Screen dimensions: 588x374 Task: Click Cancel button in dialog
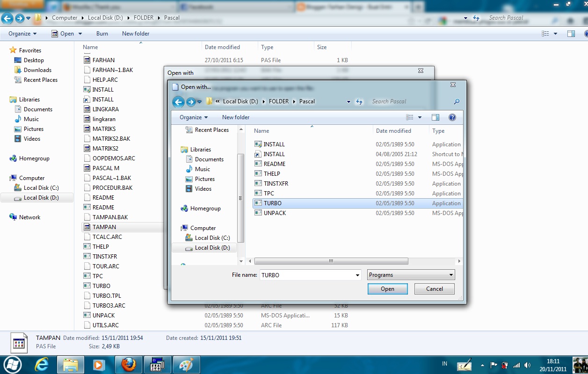435,289
